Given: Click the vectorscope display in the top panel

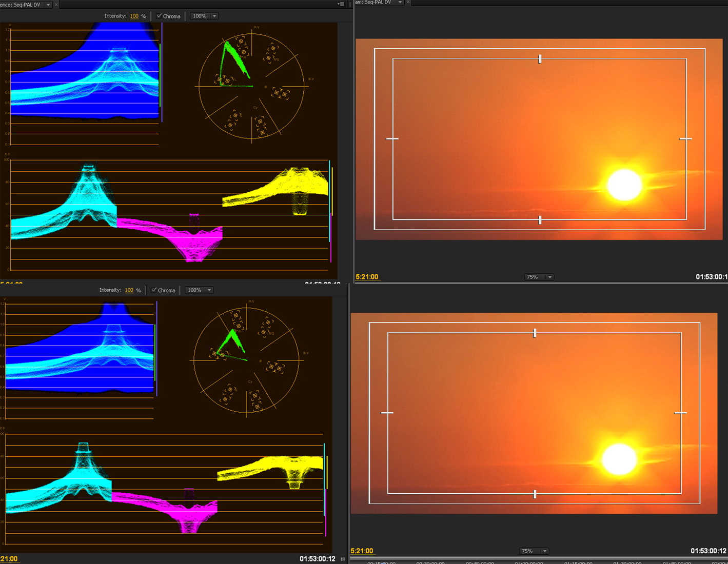Looking at the screenshot, I should [x=251, y=86].
